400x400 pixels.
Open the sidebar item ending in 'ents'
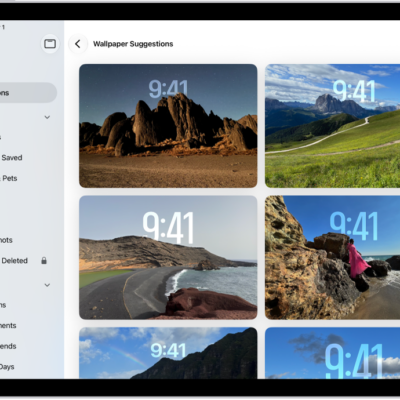tap(8, 326)
